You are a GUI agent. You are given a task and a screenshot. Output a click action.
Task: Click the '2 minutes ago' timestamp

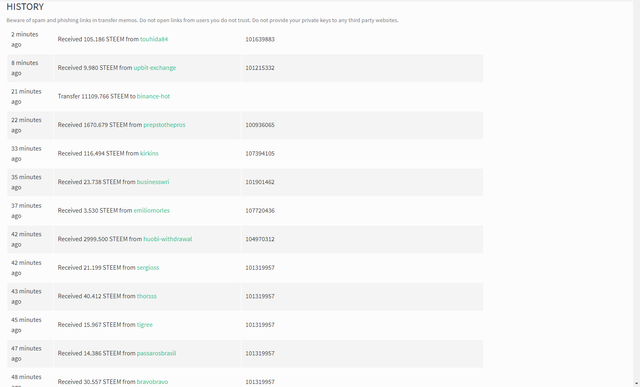pos(24,40)
